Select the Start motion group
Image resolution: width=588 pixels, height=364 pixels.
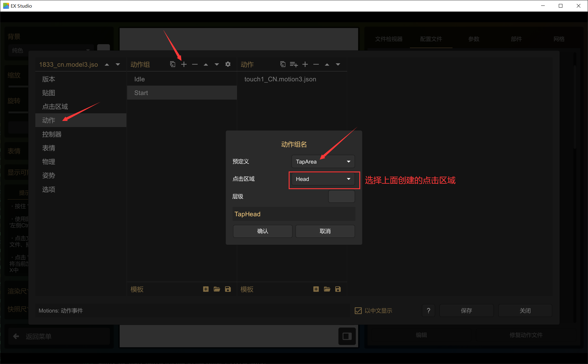coord(182,93)
